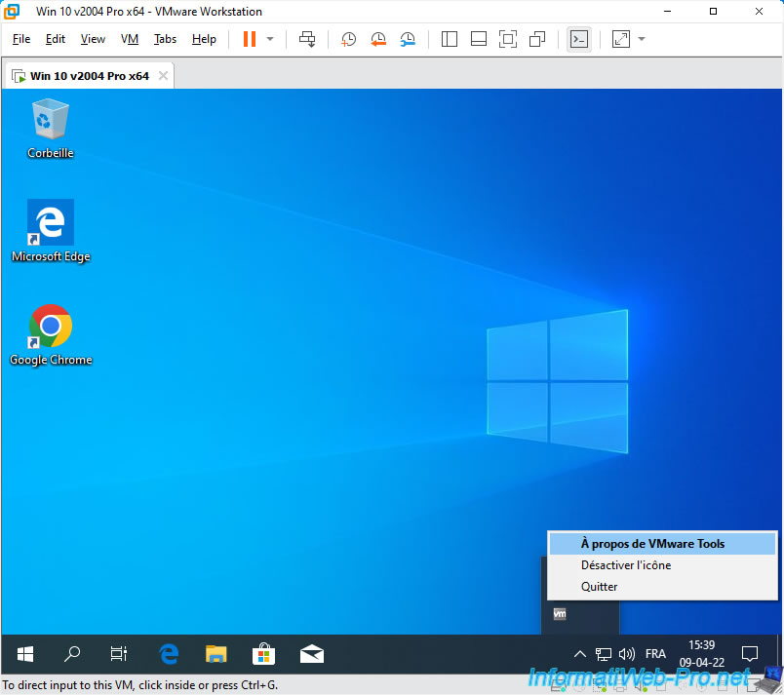This screenshot has height=695, width=784.
Task: Click the FRA keyboard language indicator
Action: pos(655,654)
